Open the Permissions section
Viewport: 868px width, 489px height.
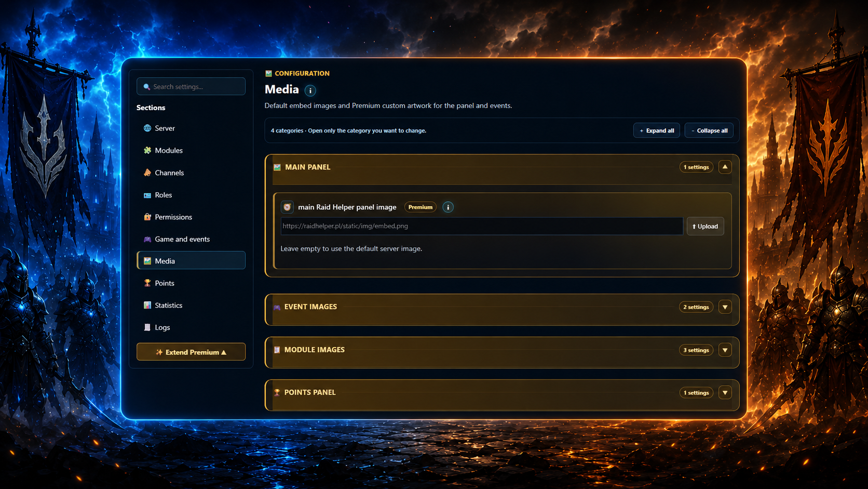[191, 217]
